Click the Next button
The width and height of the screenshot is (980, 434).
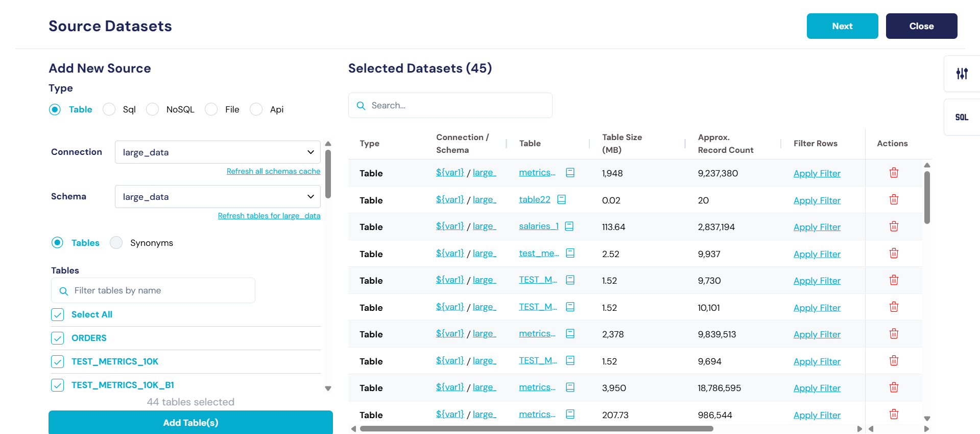[842, 26]
